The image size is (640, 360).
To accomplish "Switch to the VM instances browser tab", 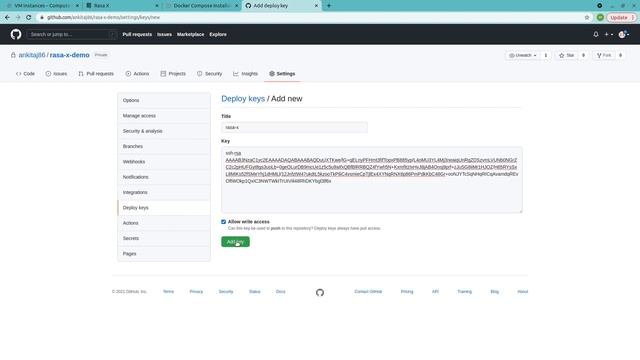I will coord(42,6).
